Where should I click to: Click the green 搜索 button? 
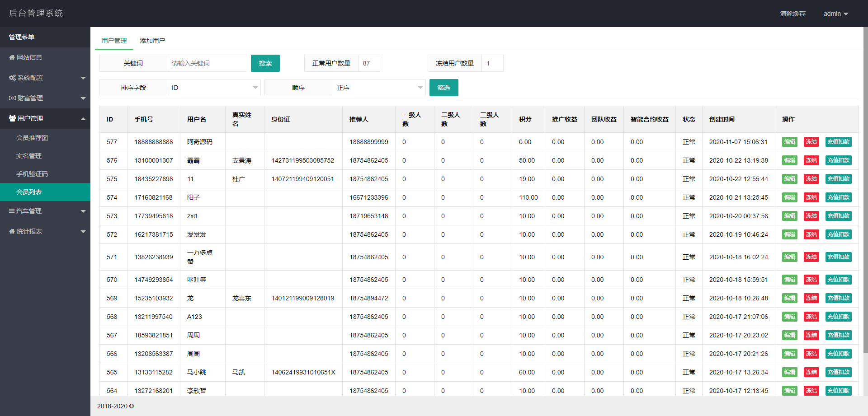pos(265,63)
